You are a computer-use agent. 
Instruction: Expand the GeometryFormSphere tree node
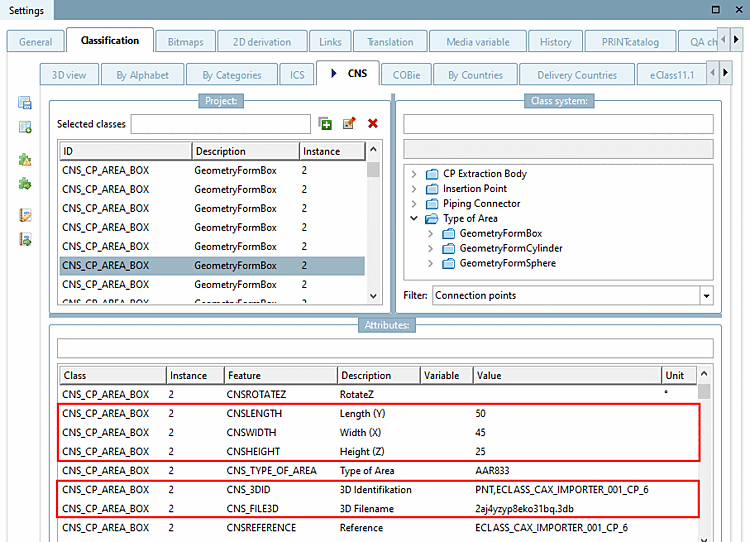coord(431,264)
